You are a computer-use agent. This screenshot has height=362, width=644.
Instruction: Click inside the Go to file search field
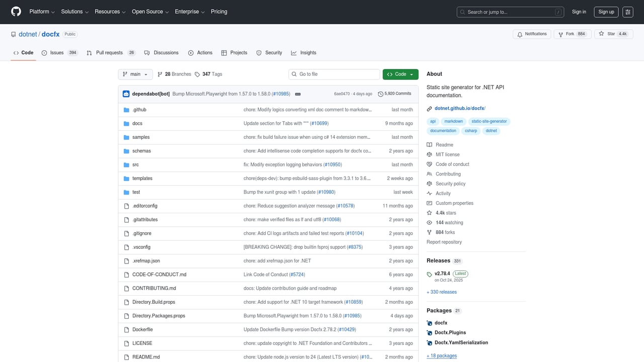[334, 74]
